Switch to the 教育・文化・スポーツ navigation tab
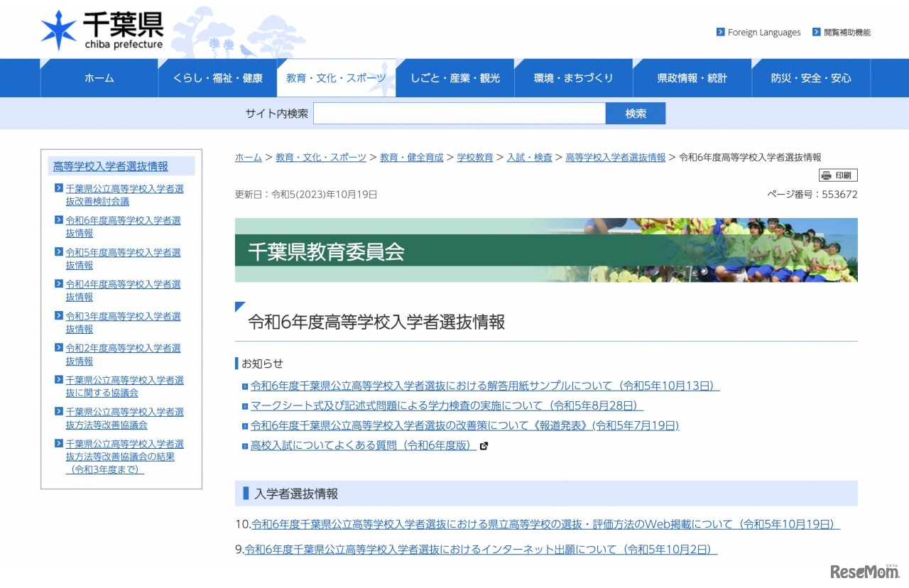 [x=336, y=77]
